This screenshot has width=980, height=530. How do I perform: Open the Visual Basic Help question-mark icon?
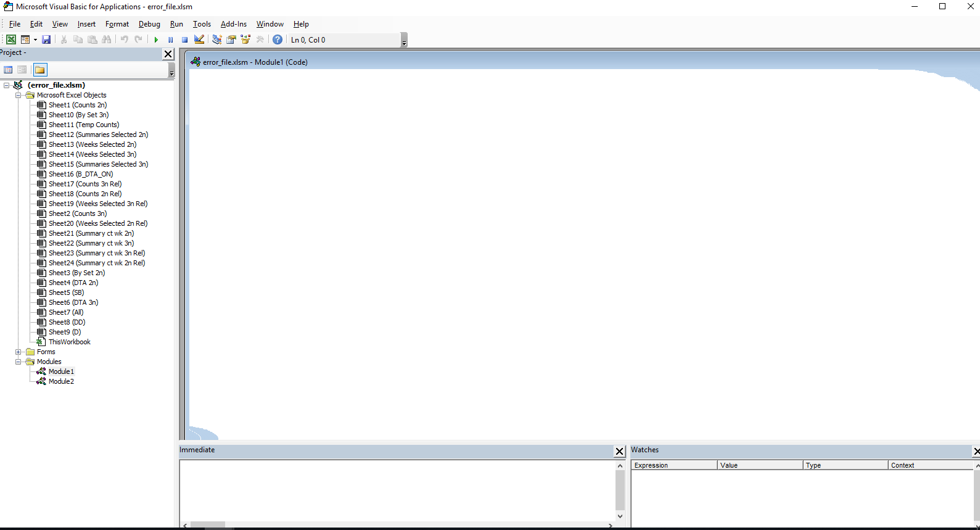pos(278,39)
